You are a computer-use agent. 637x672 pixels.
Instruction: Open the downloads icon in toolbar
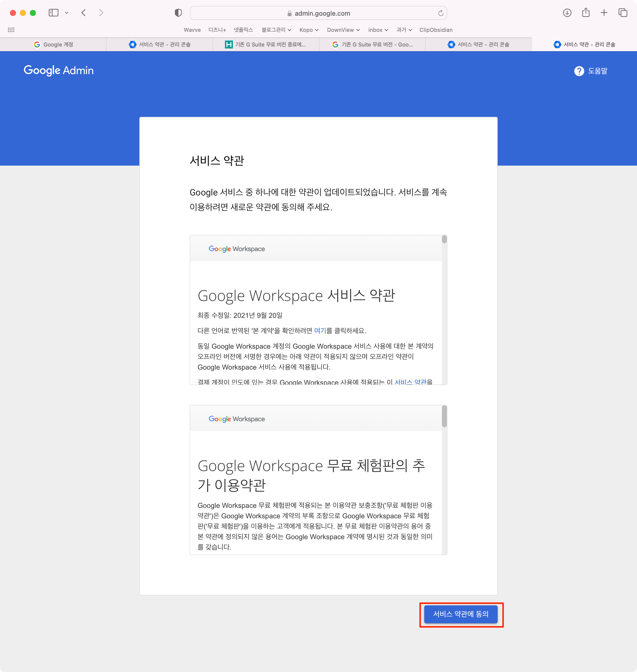point(567,13)
